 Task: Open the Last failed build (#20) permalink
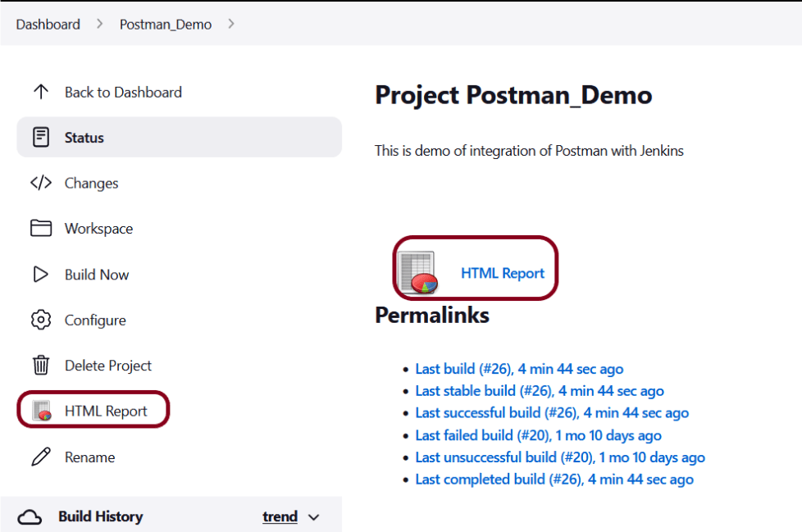(538, 435)
